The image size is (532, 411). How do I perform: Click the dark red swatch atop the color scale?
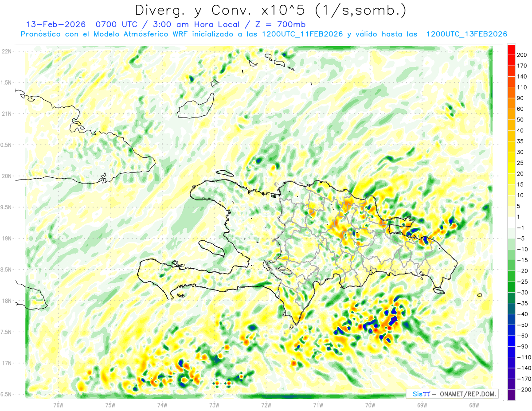pyautogui.click(x=511, y=49)
